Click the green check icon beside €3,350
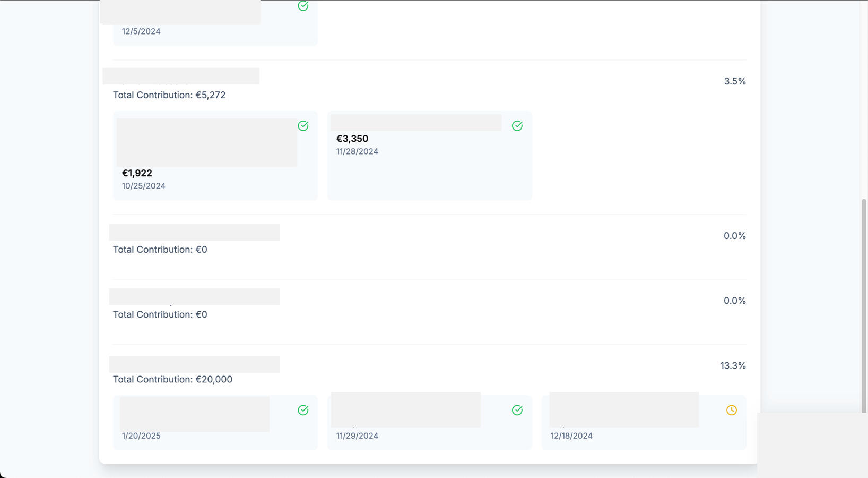 pos(517,126)
